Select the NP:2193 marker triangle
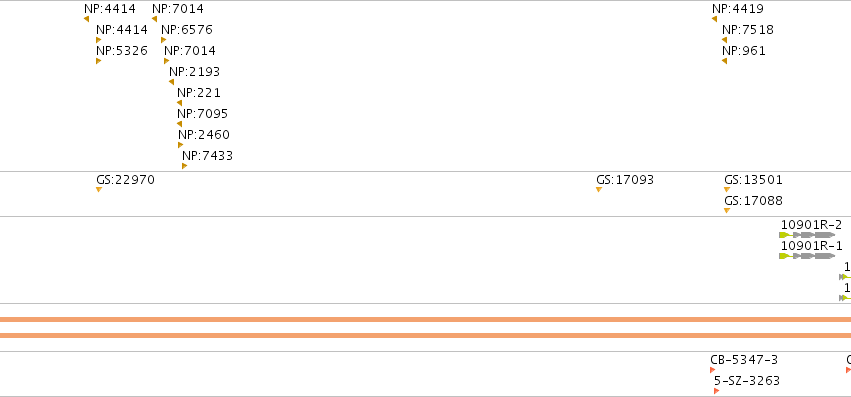Viewport: 851px width, 397px height. pos(172,82)
